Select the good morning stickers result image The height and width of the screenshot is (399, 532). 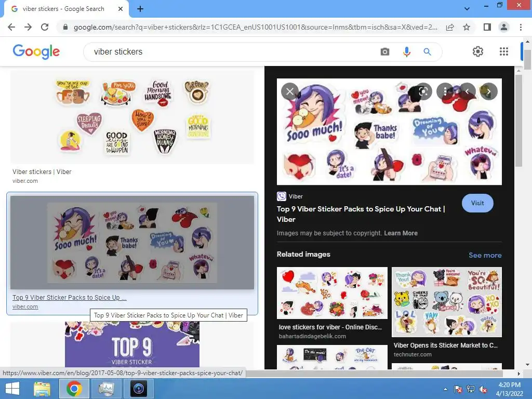point(132,117)
